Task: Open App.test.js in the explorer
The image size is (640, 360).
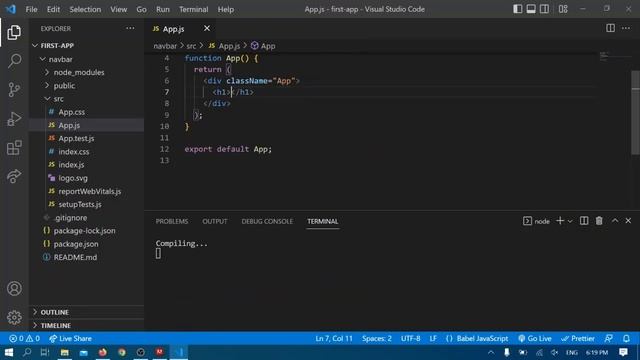Action: [x=86, y=138]
